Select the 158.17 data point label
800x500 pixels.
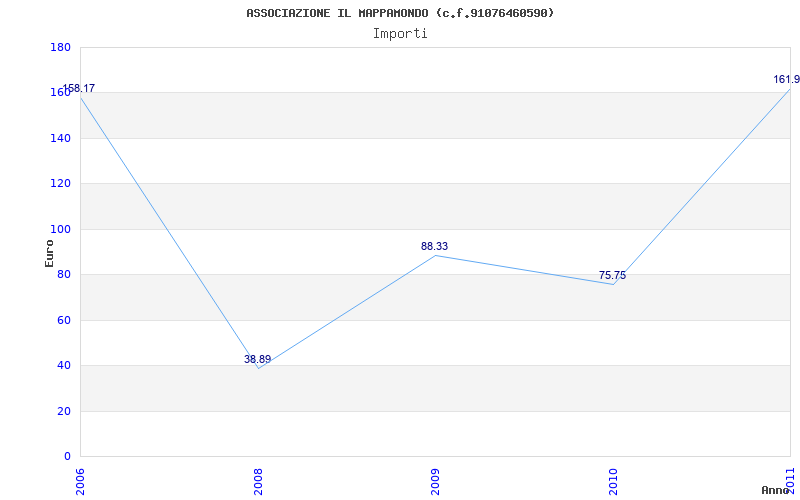click(x=79, y=89)
